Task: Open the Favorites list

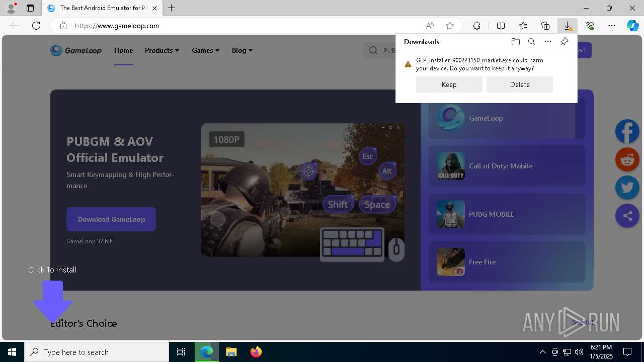Action: pyautogui.click(x=523, y=26)
